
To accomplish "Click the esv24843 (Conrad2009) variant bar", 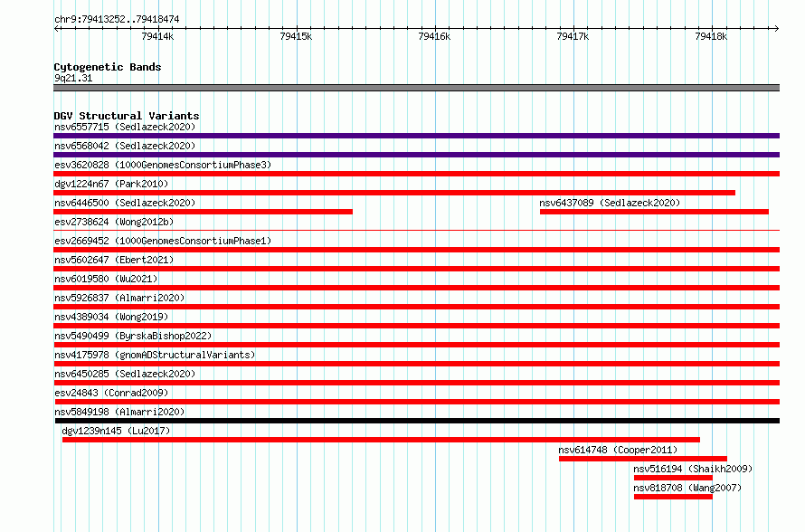I will tap(416, 402).
